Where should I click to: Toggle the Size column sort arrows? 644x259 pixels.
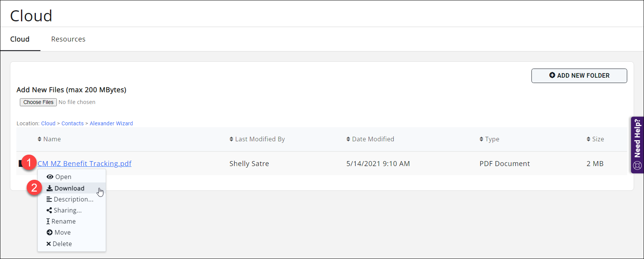pos(589,139)
